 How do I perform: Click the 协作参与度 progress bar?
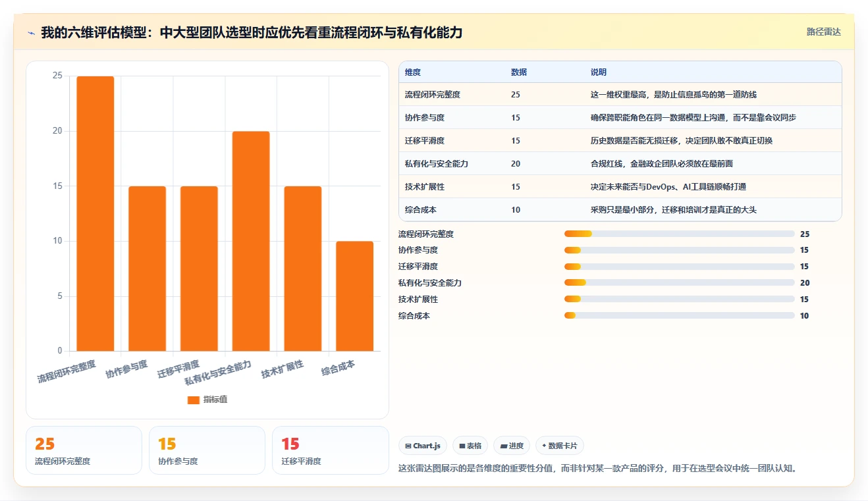tap(680, 250)
